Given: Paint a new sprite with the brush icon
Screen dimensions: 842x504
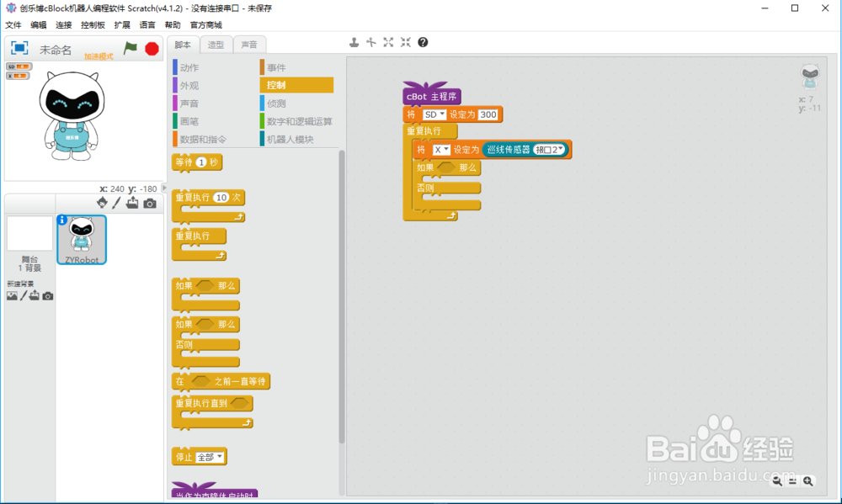Looking at the screenshot, I should (115, 203).
